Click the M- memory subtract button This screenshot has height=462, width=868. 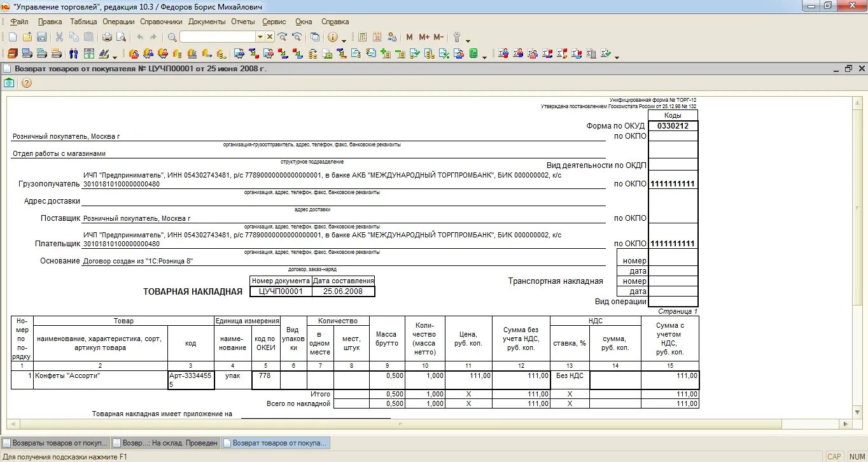[x=438, y=38]
